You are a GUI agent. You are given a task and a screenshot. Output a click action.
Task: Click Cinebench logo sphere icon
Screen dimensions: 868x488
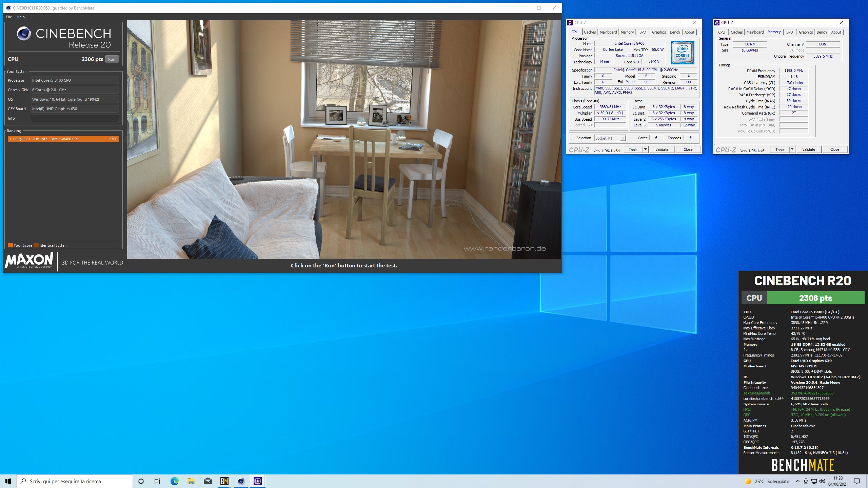tap(24, 34)
